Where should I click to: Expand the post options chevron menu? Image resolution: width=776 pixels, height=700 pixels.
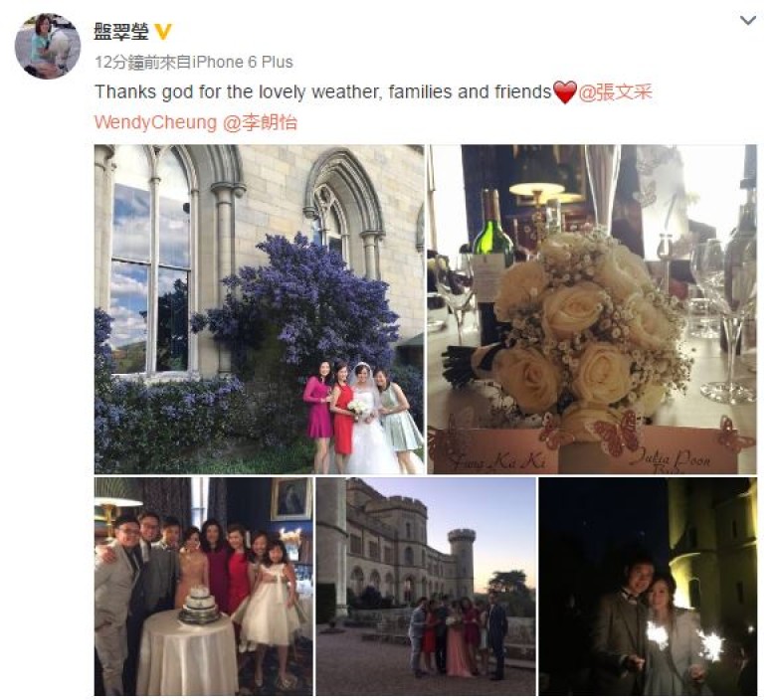coord(747,20)
